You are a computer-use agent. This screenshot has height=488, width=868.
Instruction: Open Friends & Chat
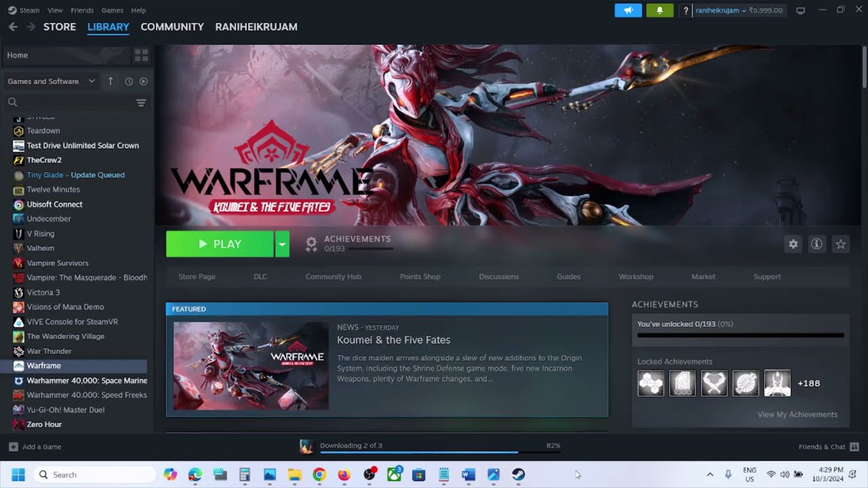point(829,447)
